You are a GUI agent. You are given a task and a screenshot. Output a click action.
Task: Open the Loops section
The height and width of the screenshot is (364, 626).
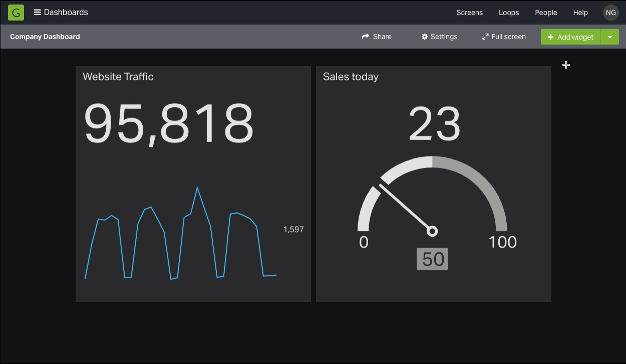coord(509,13)
